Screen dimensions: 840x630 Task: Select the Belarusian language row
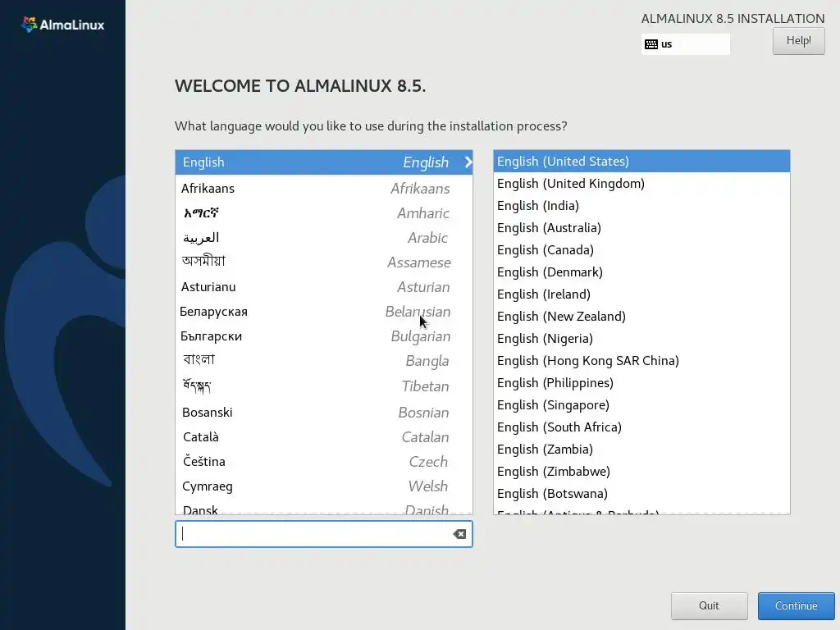pyautogui.click(x=323, y=312)
